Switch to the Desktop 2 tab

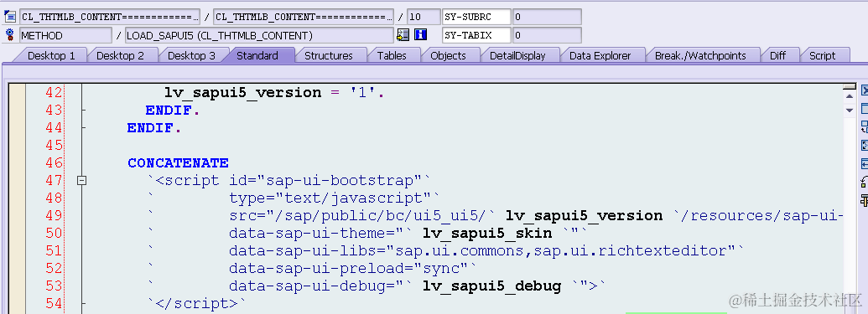[120, 55]
